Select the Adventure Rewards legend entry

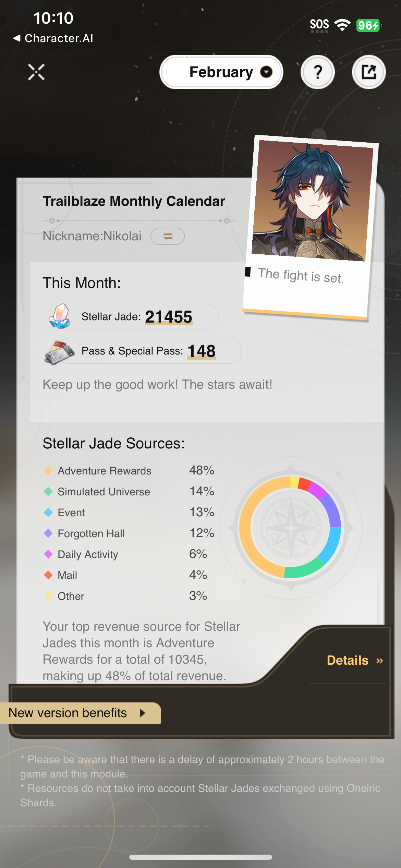click(x=104, y=471)
